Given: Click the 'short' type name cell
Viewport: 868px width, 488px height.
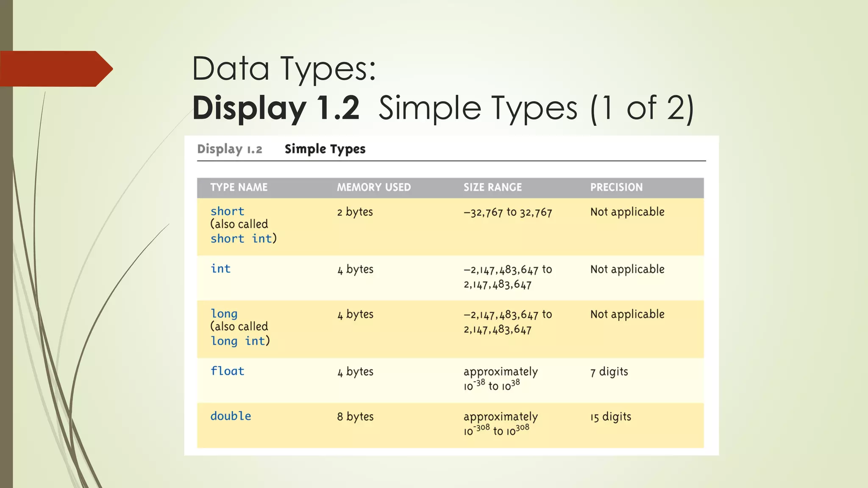Looking at the screenshot, I should (x=228, y=211).
